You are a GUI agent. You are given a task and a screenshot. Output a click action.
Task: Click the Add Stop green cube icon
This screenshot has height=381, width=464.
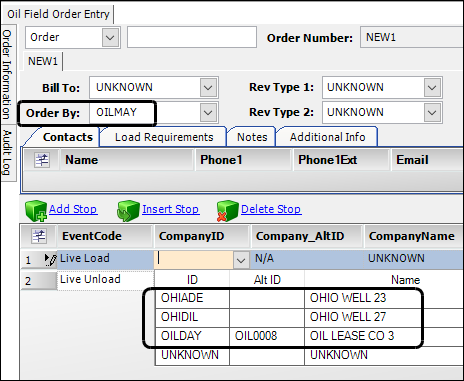tap(36, 211)
